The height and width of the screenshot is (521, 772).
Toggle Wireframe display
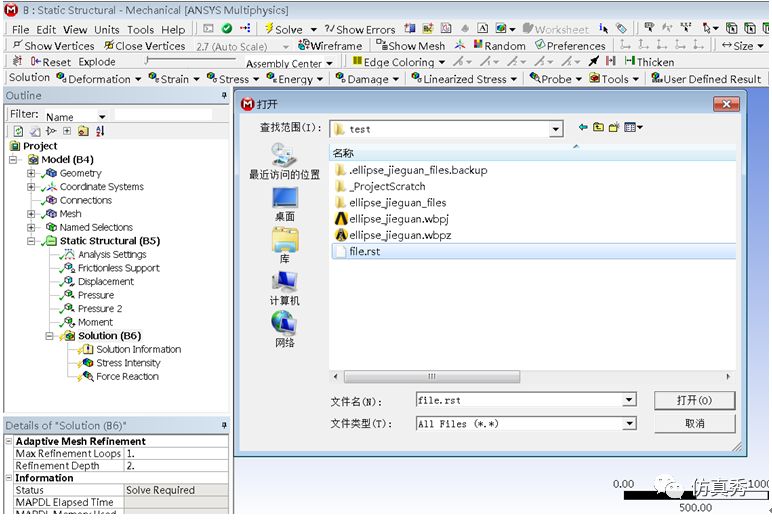pyautogui.click(x=330, y=46)
